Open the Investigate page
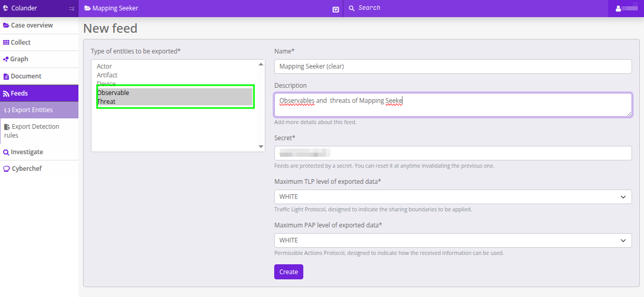The height and width of the screenshot is (297, 644). click(26, 152)
